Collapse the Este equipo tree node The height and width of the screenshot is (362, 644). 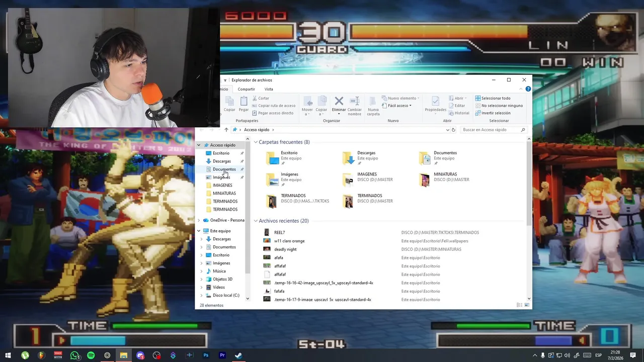point(199,231)
